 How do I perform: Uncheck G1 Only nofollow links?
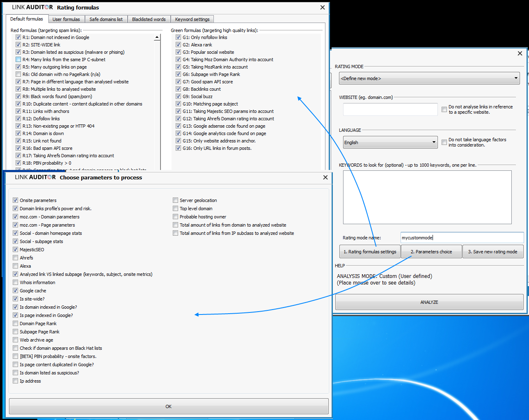(x=178, y=37)
